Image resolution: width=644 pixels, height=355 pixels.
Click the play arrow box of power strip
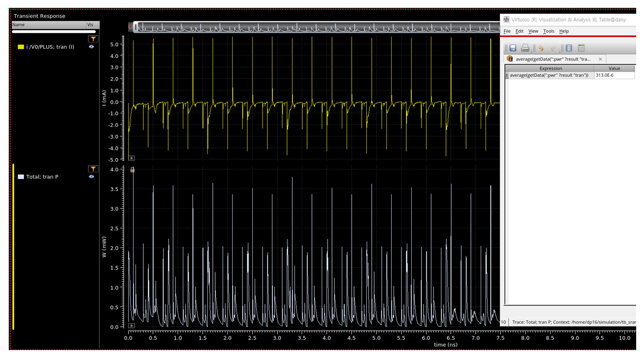[132, 326]
